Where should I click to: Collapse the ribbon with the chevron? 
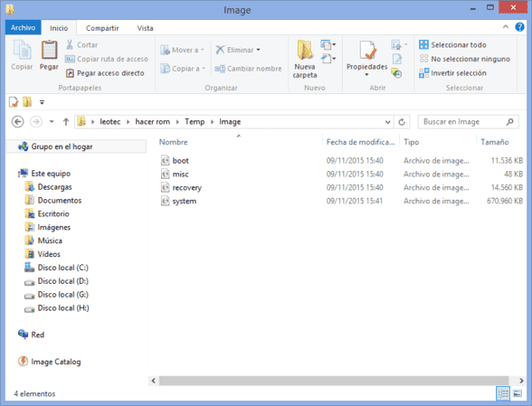pyautogui.click(x=506, y=27)
